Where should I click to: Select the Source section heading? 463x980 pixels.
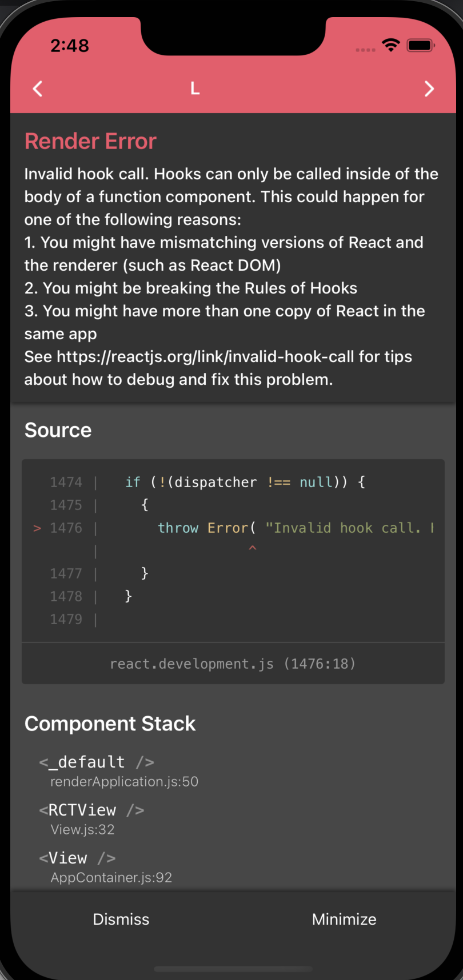pyautogui.click(x=58, y=430)
